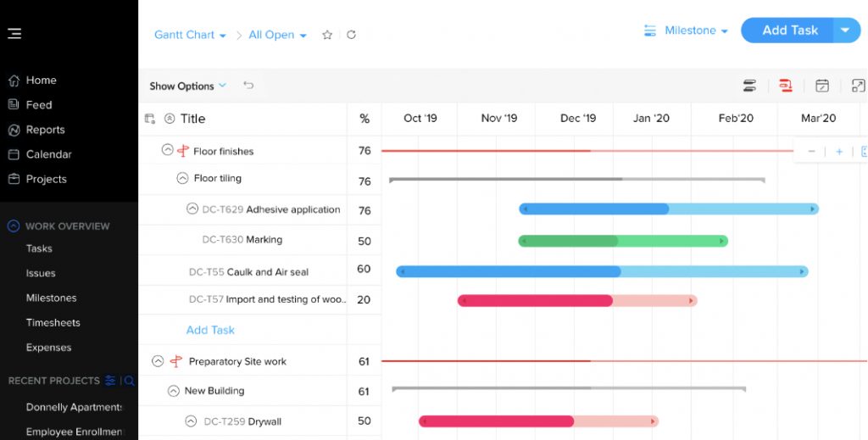Screen dimensions: 868x440
Task: Collapse the Work Overview section
Action: [13, 226]
